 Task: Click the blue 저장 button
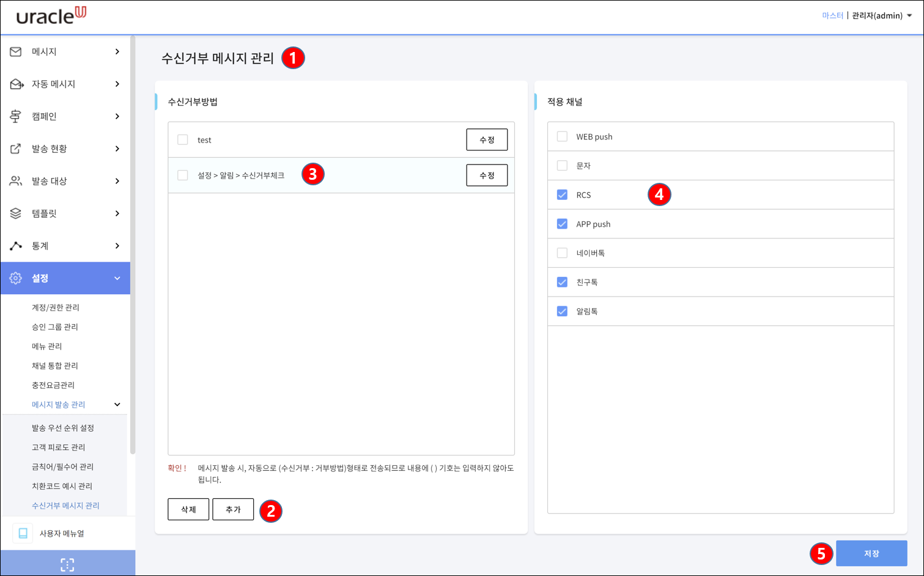click(871, 553)
